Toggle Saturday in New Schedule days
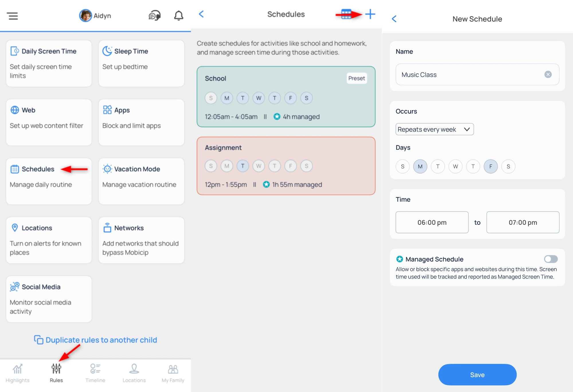This screenshot has width=573, height=392. pyautogui.click(x=508, y=166)
